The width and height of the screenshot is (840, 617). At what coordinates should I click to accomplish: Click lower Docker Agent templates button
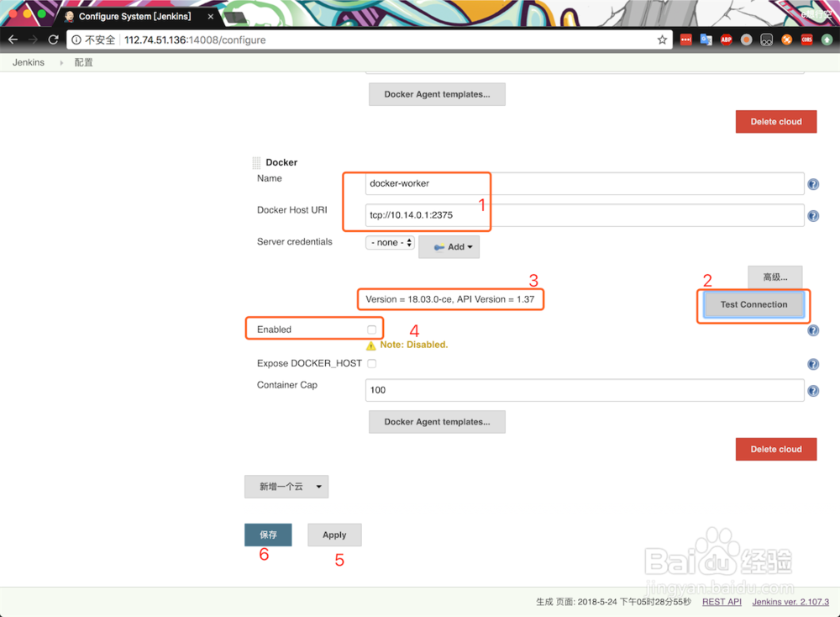coord(437,422)
